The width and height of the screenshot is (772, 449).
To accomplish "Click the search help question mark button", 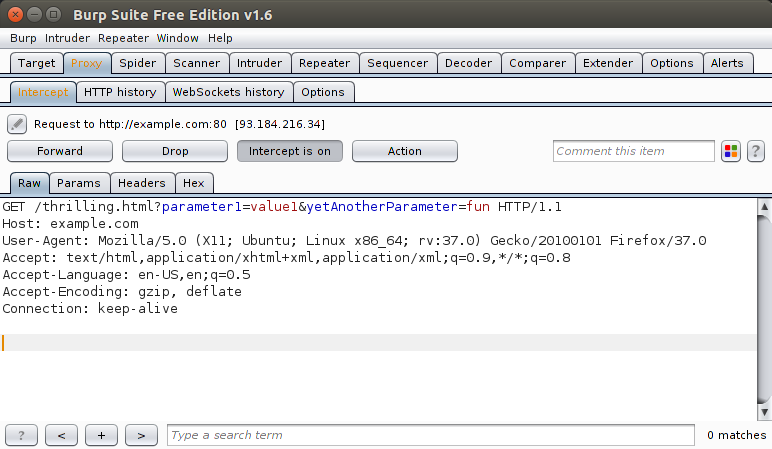I will click(21, 435).
